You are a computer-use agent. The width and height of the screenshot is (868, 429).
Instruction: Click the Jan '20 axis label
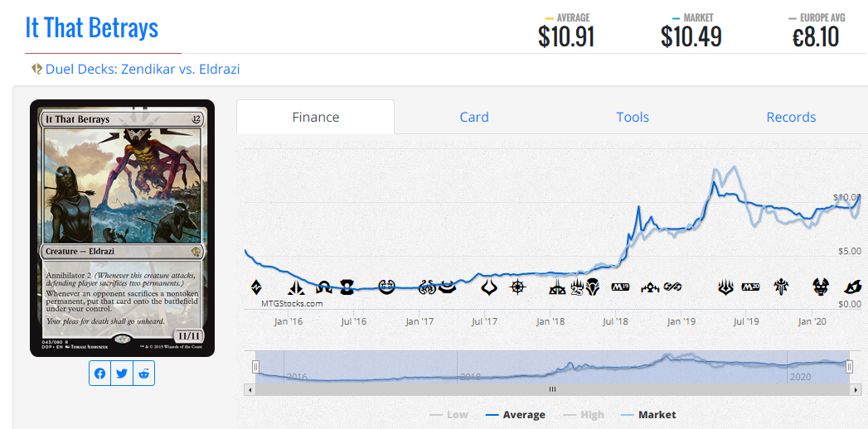812,321
